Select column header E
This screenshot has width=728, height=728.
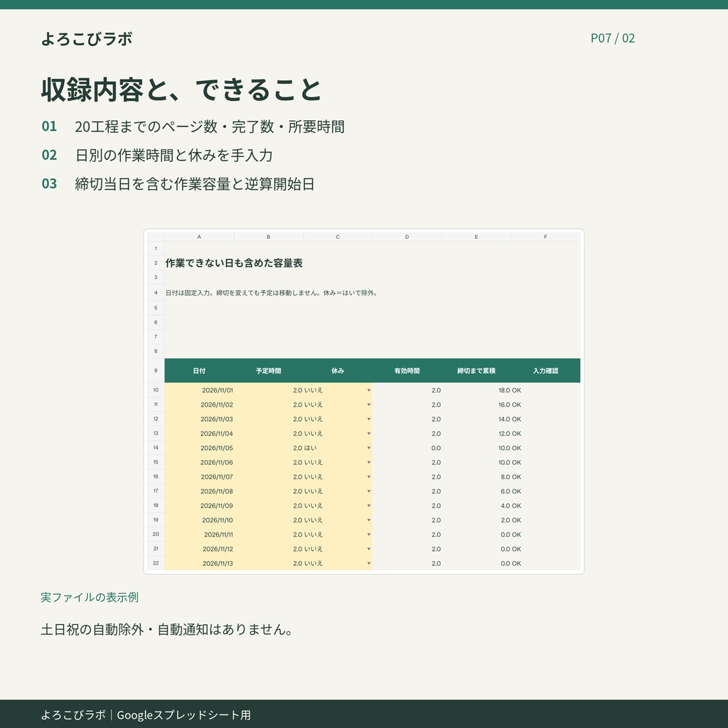pyautogui.click(x=476, y=237)
